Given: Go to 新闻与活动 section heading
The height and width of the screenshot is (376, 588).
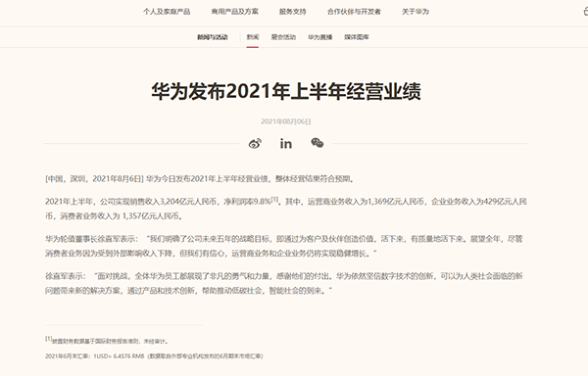Looking at the screenshot, I should click(213, 37).
